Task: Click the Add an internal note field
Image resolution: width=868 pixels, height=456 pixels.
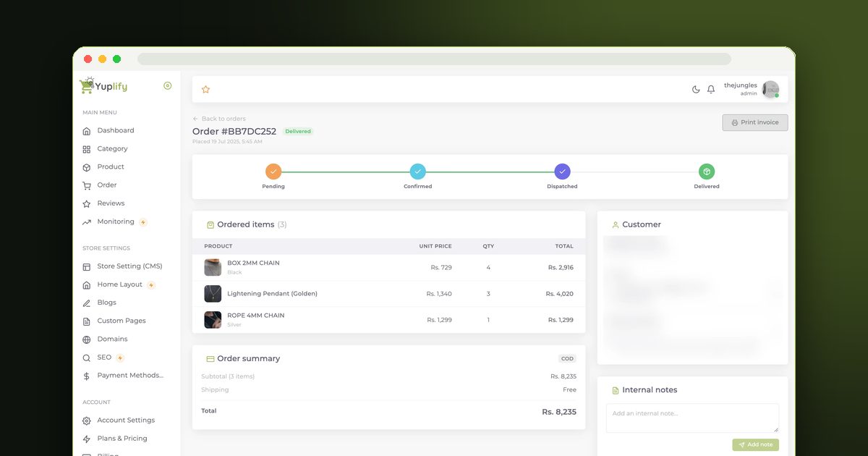Action: (692, 418)
